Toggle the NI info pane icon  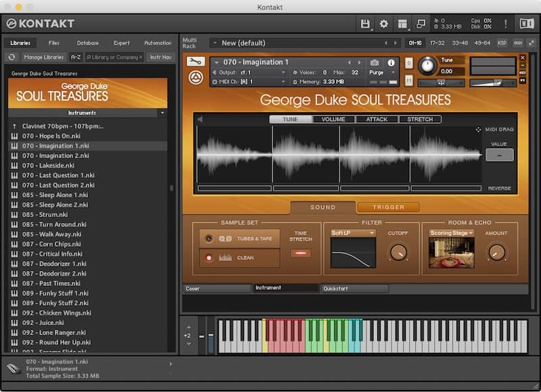coord(527,24)
